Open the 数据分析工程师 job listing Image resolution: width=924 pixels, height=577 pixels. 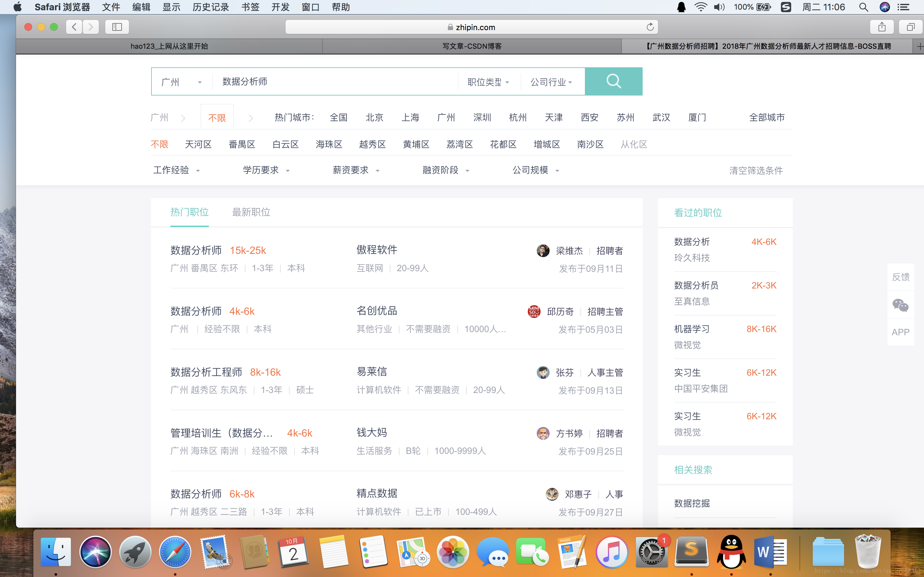coord(206,372)
